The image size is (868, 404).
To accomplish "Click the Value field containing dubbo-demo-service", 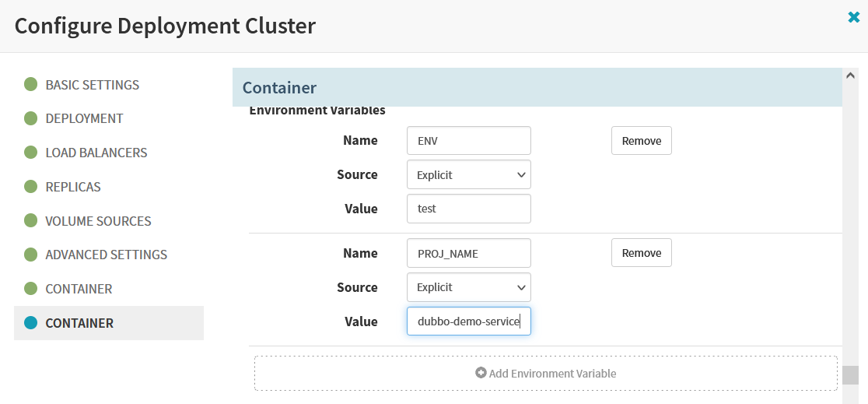I will coord(469,321).
